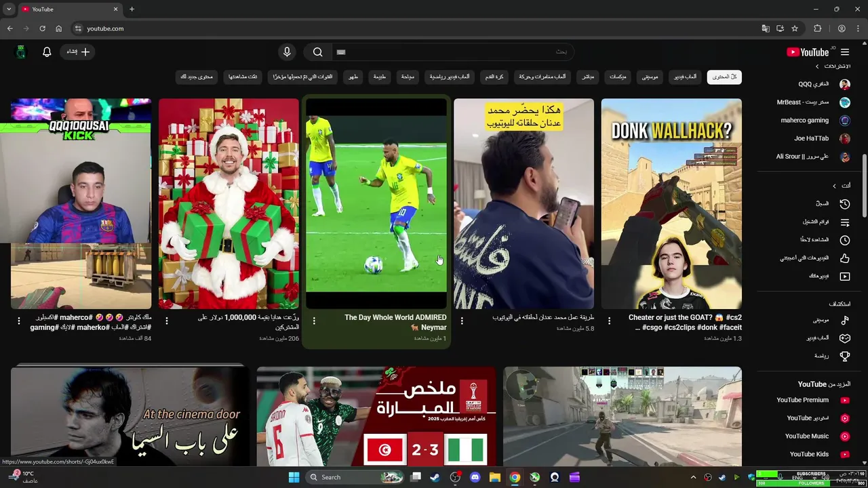
Task: Expand the You (أنت) section chevron
Action: pos(834,186)
